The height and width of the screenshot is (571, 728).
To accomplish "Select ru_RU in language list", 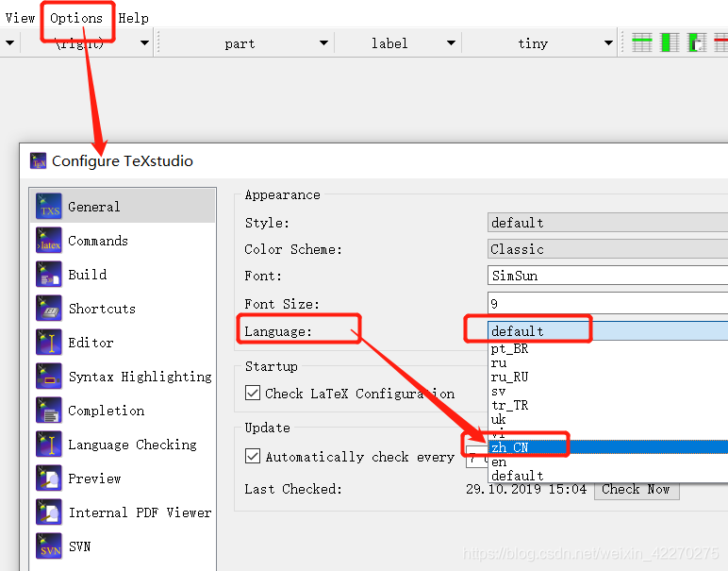I will [608, 377].
